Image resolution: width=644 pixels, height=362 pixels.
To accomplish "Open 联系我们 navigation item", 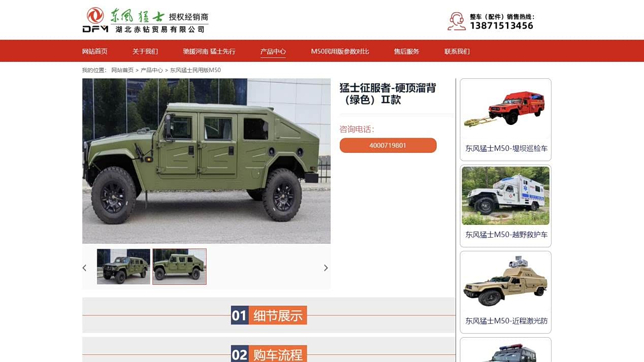I will coord(457,51).
